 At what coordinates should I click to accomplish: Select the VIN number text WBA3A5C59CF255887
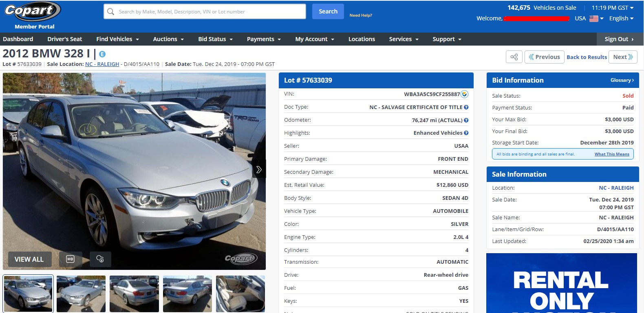coord(432,94)
